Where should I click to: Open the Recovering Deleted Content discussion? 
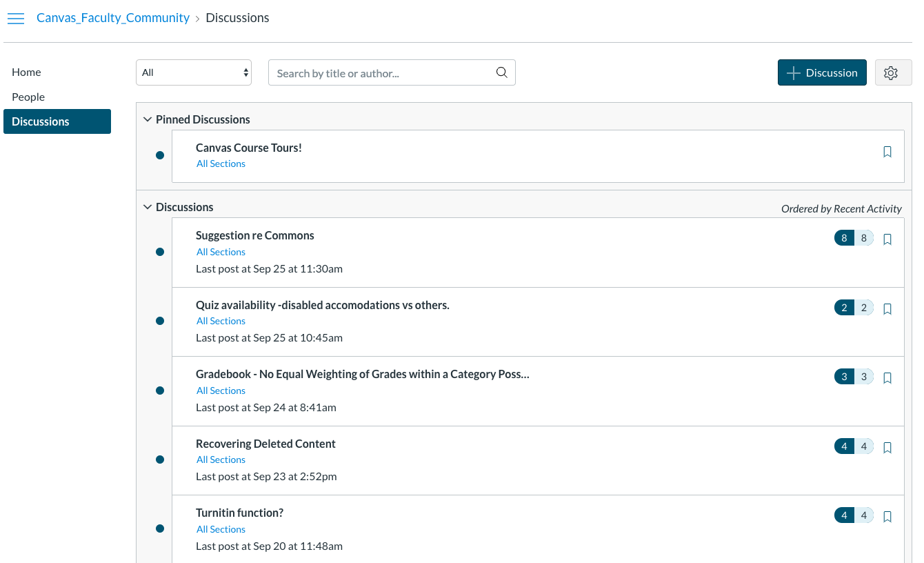pos(265,444)
